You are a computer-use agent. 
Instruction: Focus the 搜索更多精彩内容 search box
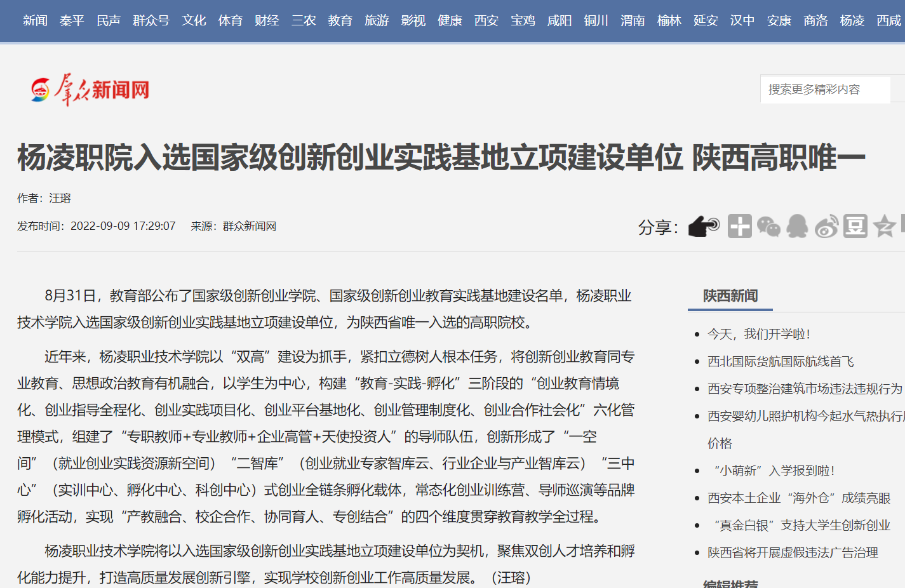pos(824,90)
